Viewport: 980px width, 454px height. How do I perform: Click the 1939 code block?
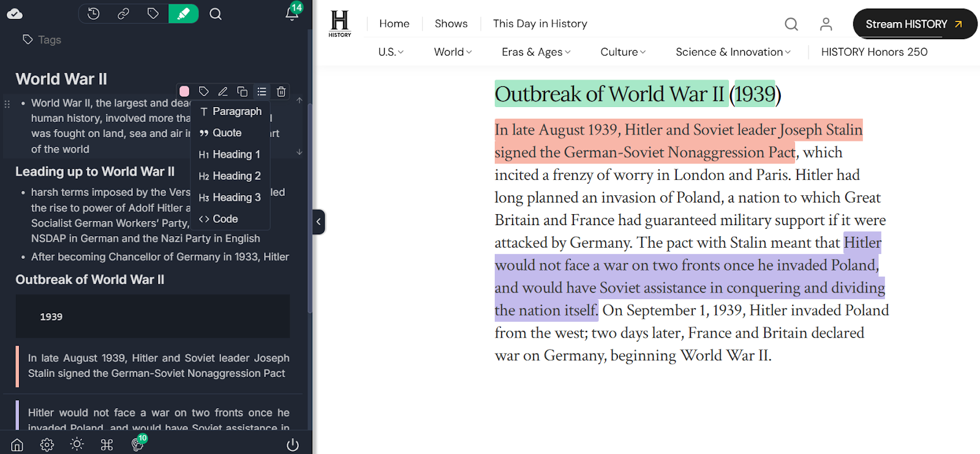[153, 316]
